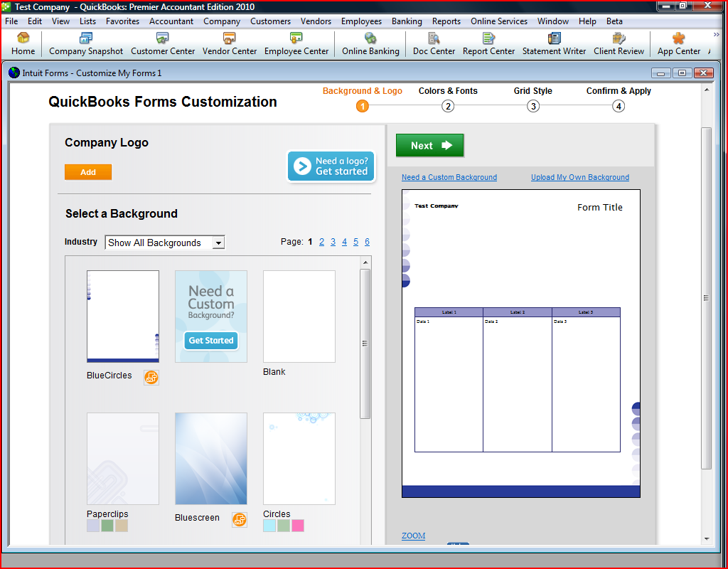Open the Reports menu
The height and width of the screenshot is (569, 728).
click(446, 21)
